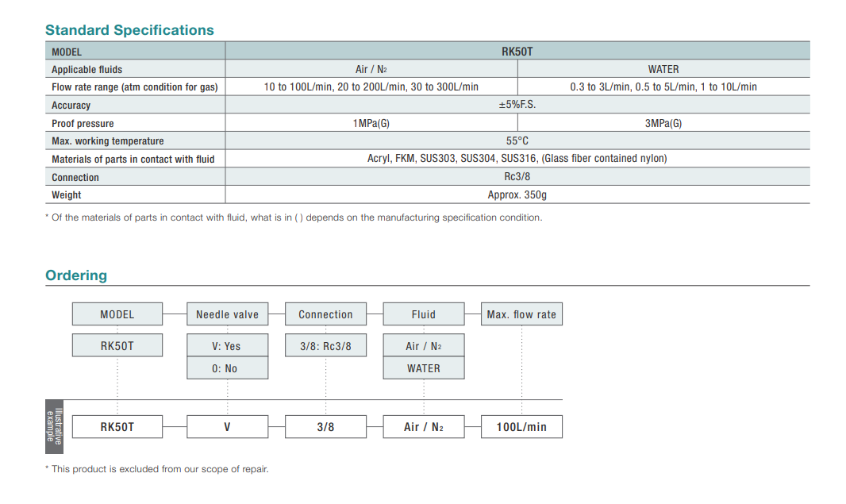Click the 3/8: Rc3/8 connection option
The image size is (846, 504).
(326, 345)
